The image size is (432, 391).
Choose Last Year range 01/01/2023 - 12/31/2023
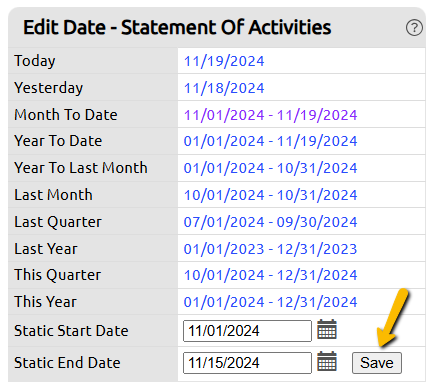[270, 249]
